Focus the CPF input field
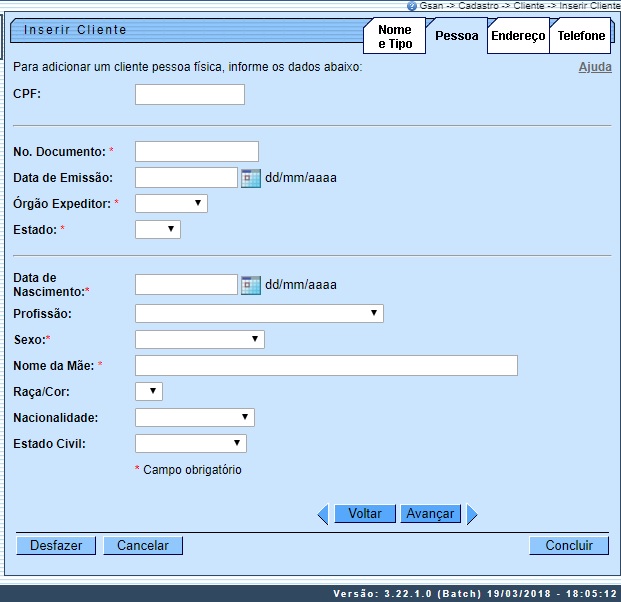This screenshot has width=621, height=602. pyautogui.click(x=190, y=94)
